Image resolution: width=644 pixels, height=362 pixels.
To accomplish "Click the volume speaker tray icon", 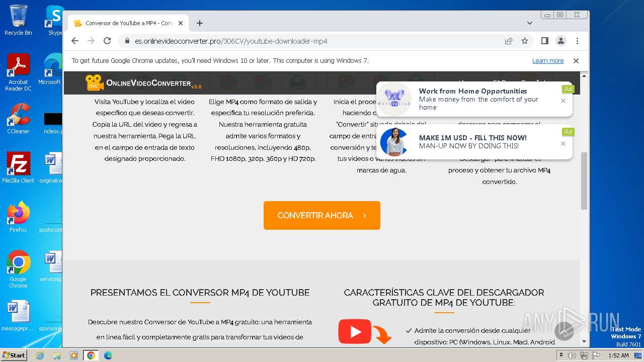I will click(572, 355).
